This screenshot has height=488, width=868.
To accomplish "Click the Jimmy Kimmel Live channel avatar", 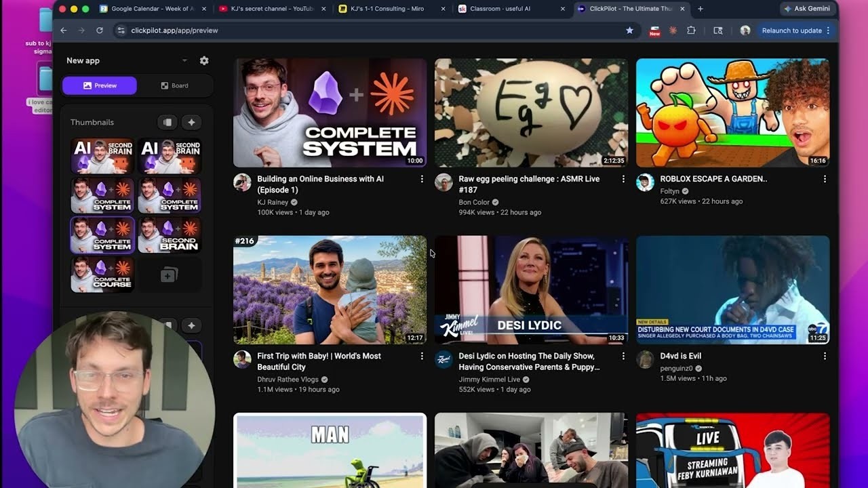I will pyautogui.click(x=443, y=359).
